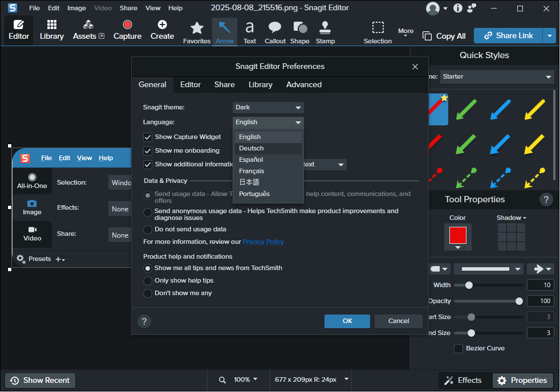Select the Don't show me any option
The height and width of the screenshot is (392, 560).
click(x=148, y=293)
